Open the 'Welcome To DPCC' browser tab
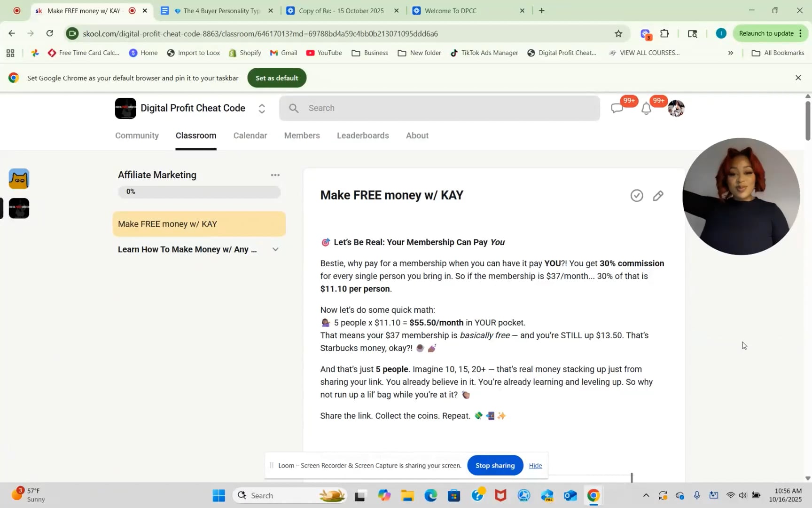Viewport: 812px width, 508px height. (468, 10)
